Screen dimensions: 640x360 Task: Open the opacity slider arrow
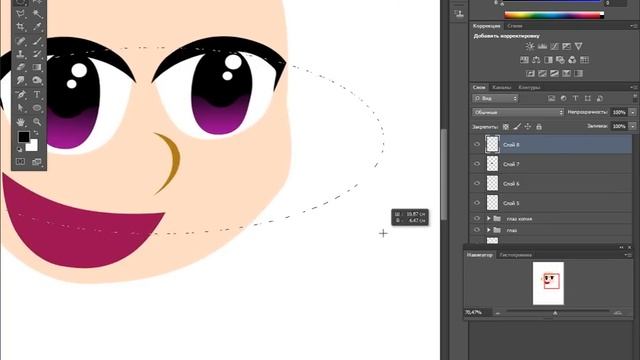633,112
